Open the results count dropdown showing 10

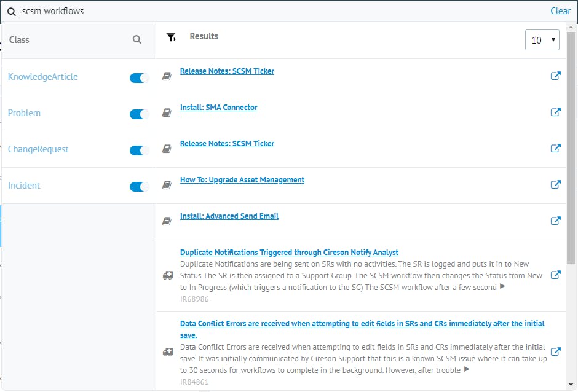542,40
